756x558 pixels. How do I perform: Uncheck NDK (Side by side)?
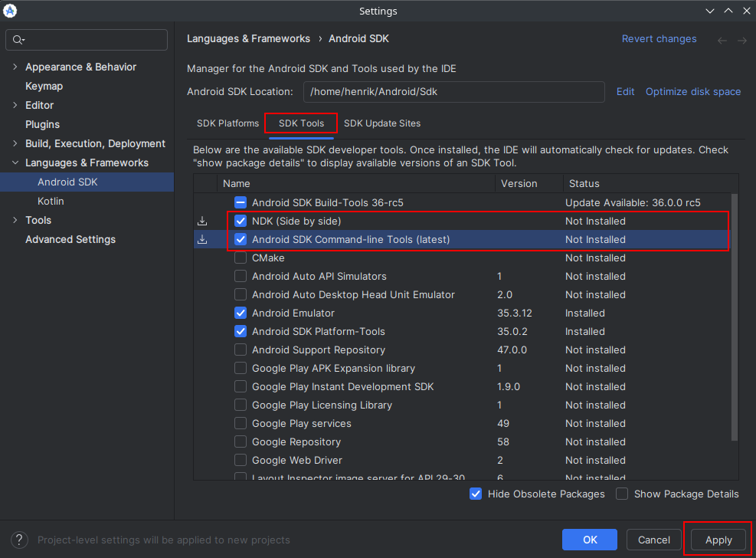click(241, 221)
